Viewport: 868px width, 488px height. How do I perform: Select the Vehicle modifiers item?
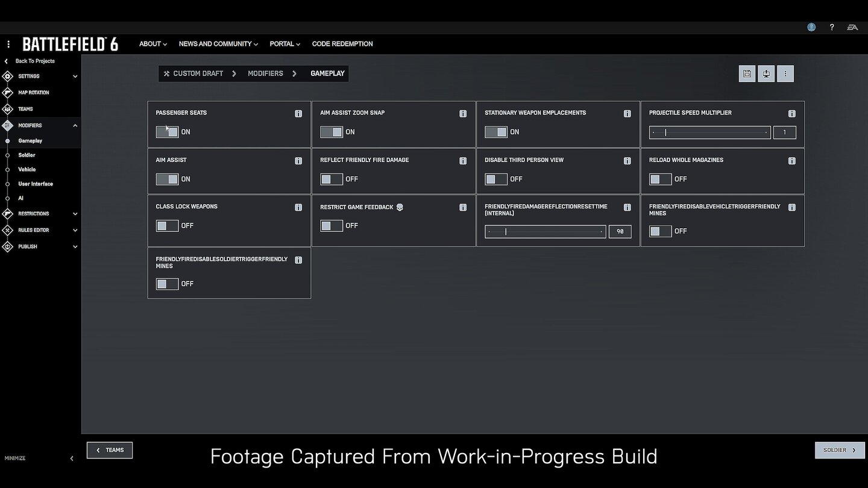point(27,169)
